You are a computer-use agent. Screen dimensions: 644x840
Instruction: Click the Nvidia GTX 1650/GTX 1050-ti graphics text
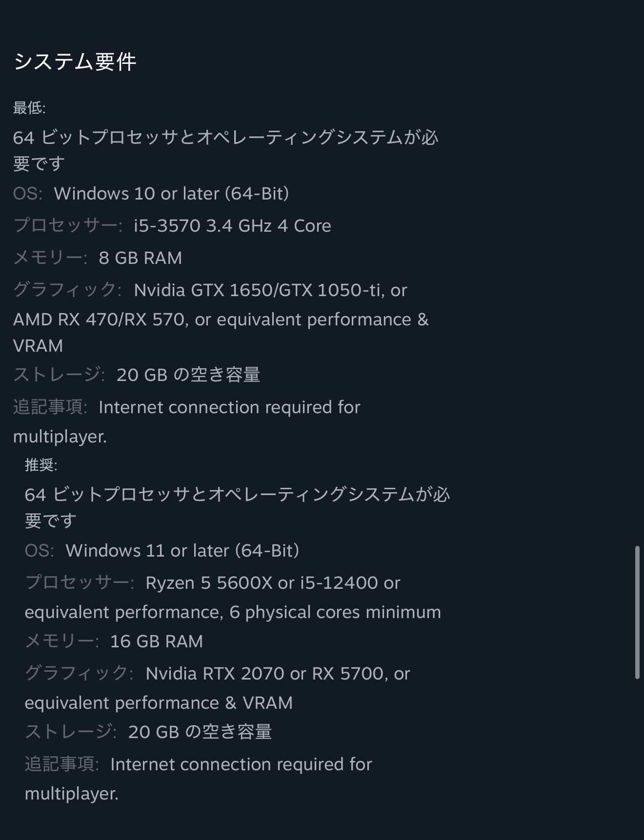pos(271,290)
